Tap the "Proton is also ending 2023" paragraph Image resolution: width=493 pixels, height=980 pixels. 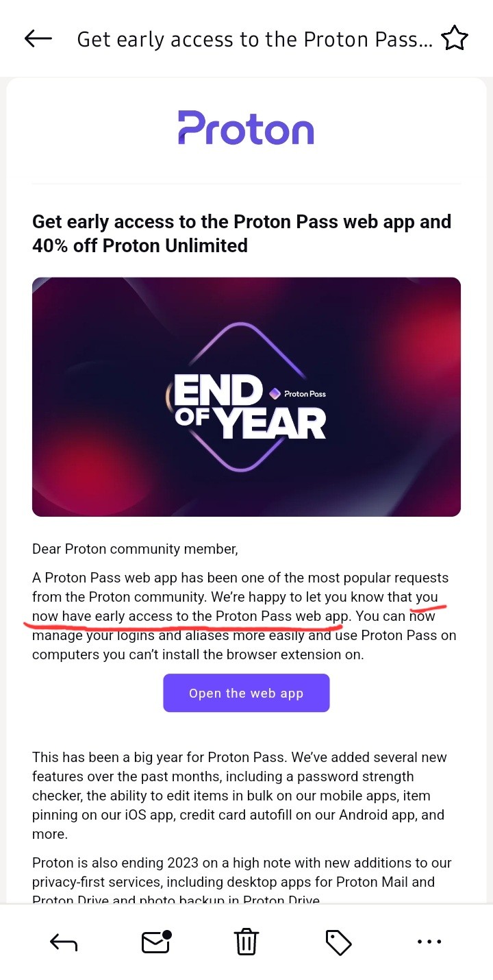[x=241, y=872]
